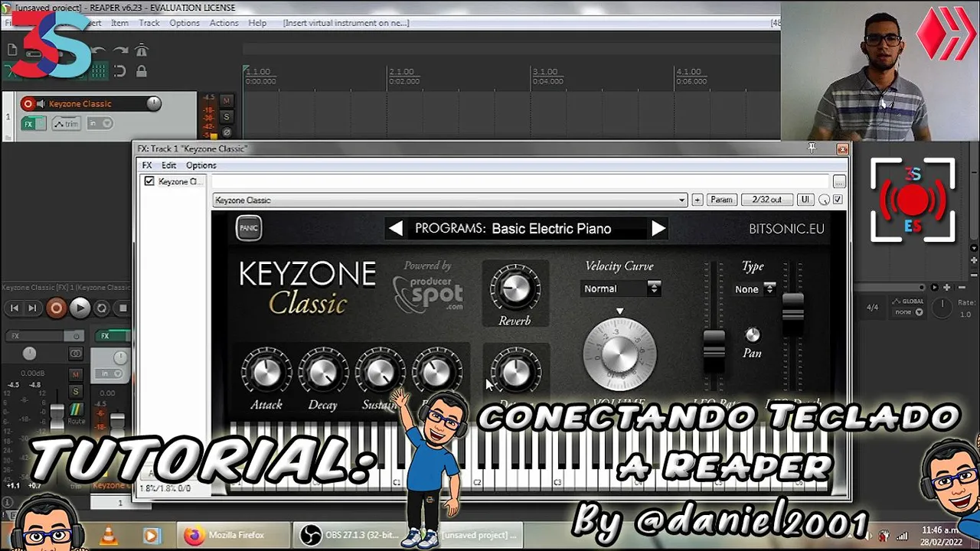The width and height of the screenshot is (980, 551).
Task: Click the redo arrow in toolbar
Action: [120, 51]
